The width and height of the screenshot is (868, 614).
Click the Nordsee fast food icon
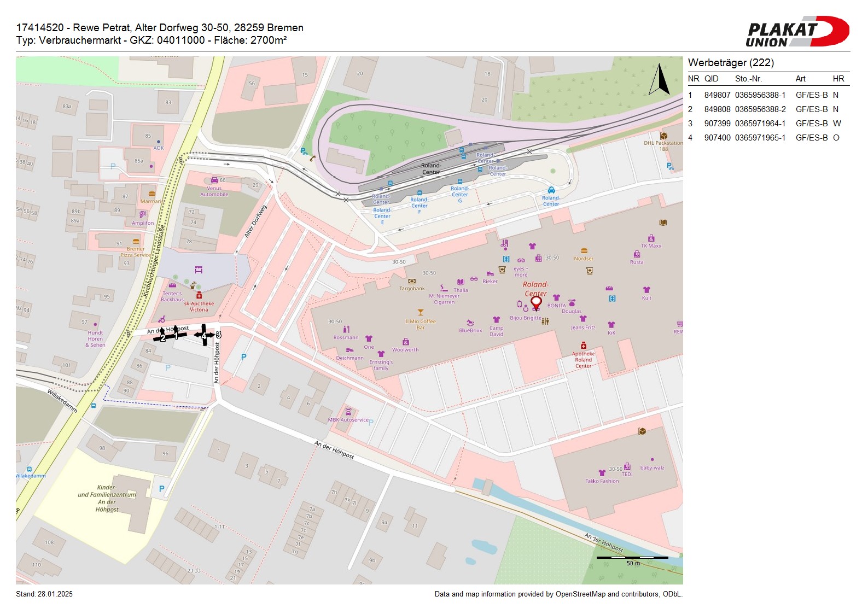point(584,251)
